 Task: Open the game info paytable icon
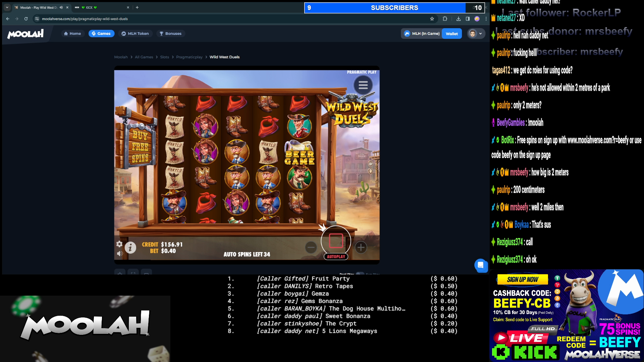(x=130, y=248)
